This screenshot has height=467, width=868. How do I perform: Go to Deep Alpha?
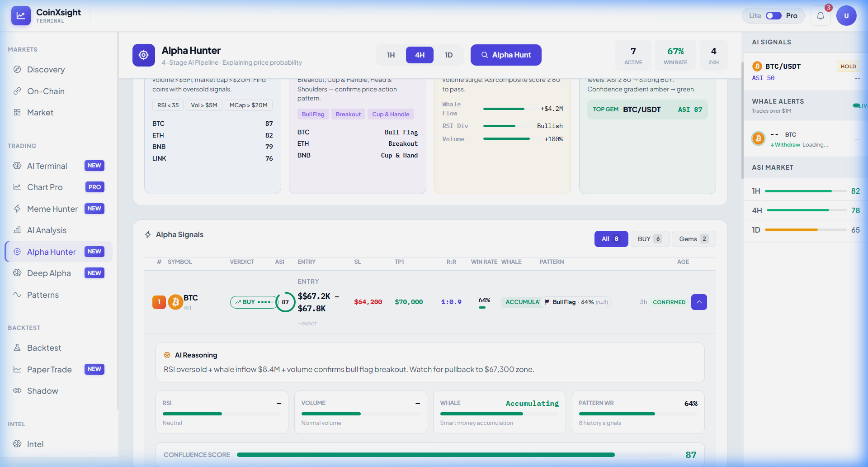coord(59,273)
